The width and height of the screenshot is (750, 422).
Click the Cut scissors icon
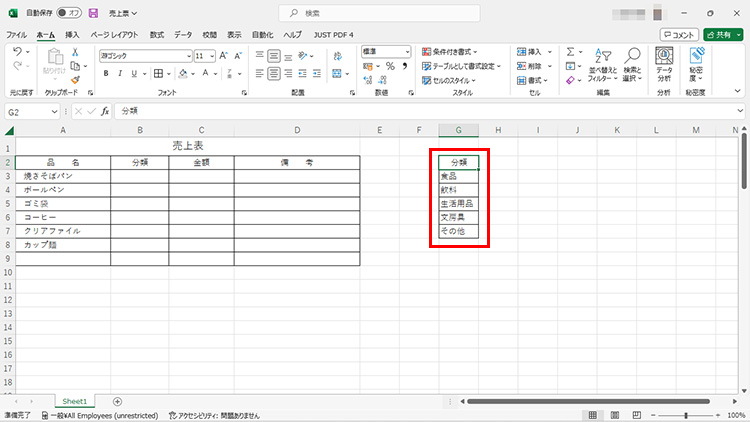(74, 52)
